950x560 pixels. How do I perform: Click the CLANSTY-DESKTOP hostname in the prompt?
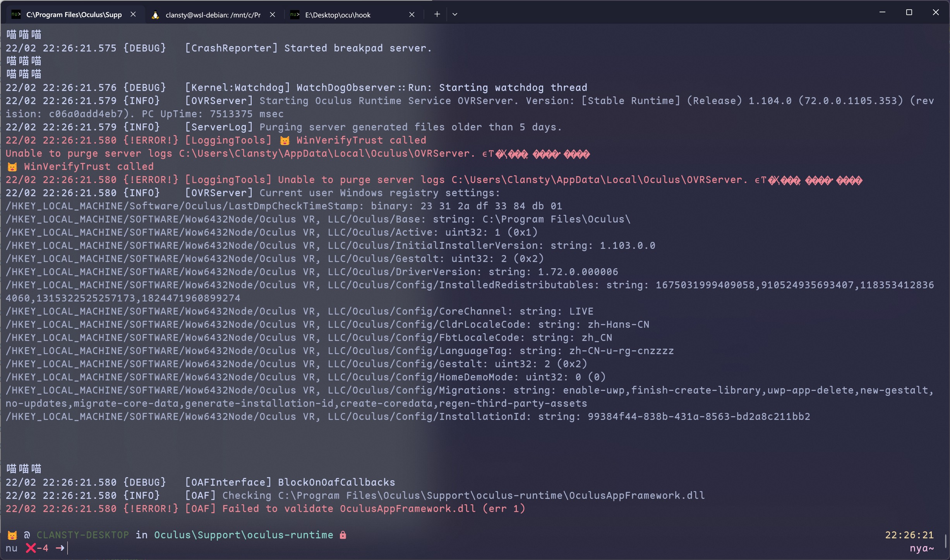(82, 535)
